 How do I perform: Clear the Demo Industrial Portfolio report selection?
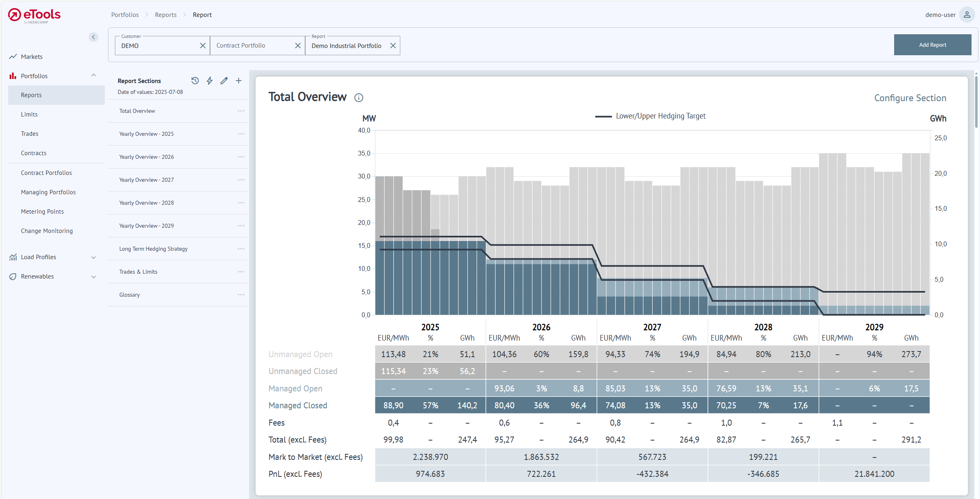coord(393,46)
